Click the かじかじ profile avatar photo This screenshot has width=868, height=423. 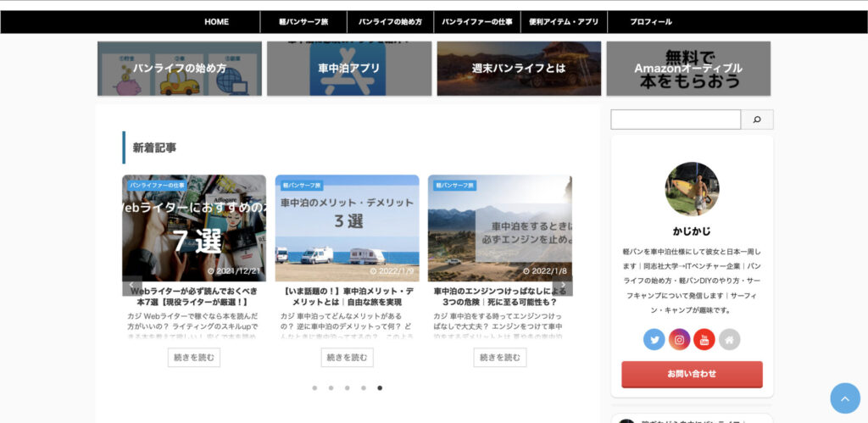(692, 189)
